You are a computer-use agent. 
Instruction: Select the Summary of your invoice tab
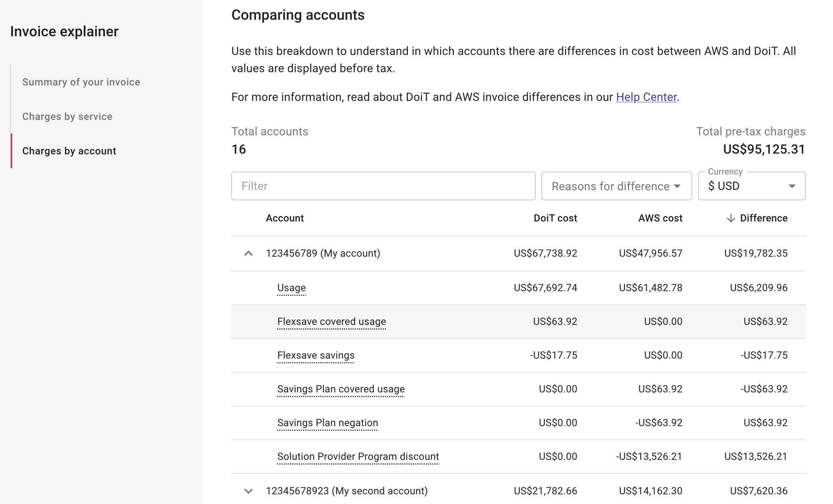click(x=81, y=81)
